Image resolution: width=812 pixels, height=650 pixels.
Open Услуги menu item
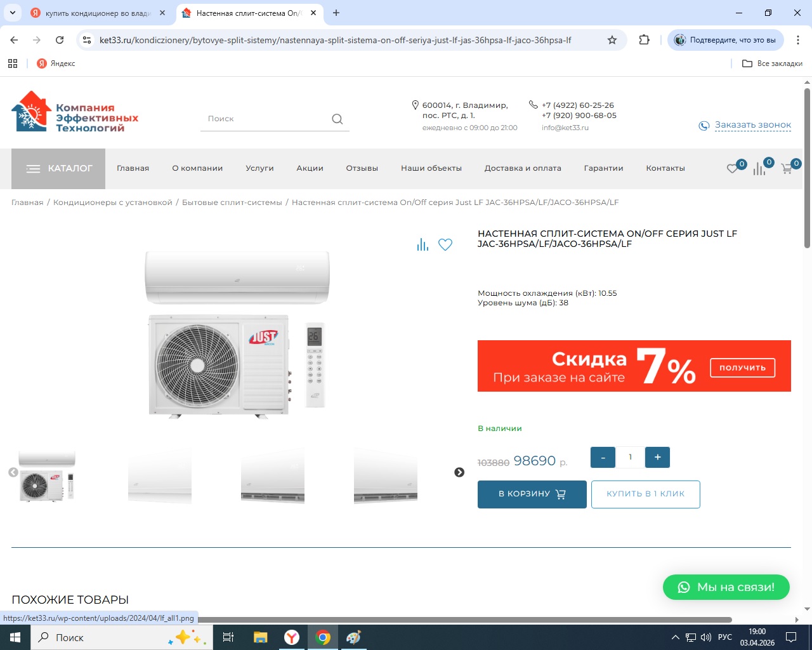(259, 168)
